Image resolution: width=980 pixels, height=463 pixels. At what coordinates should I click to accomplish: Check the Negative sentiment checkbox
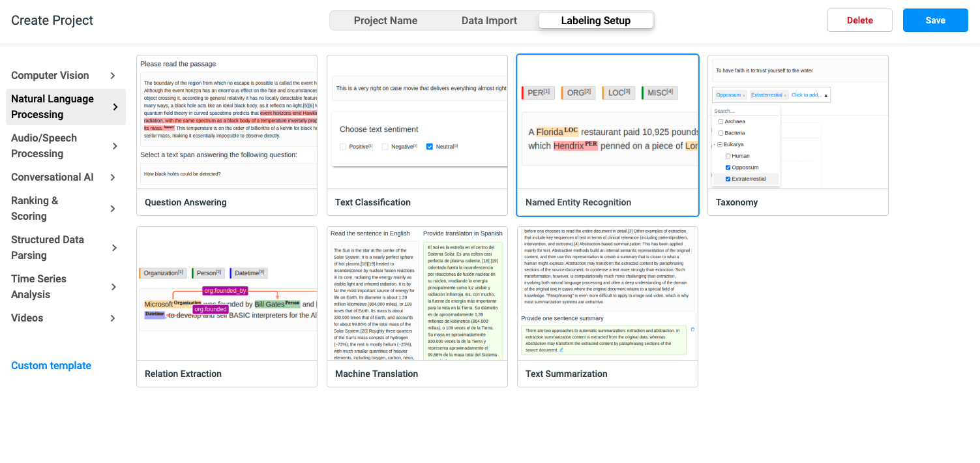[x=385, y=147]
